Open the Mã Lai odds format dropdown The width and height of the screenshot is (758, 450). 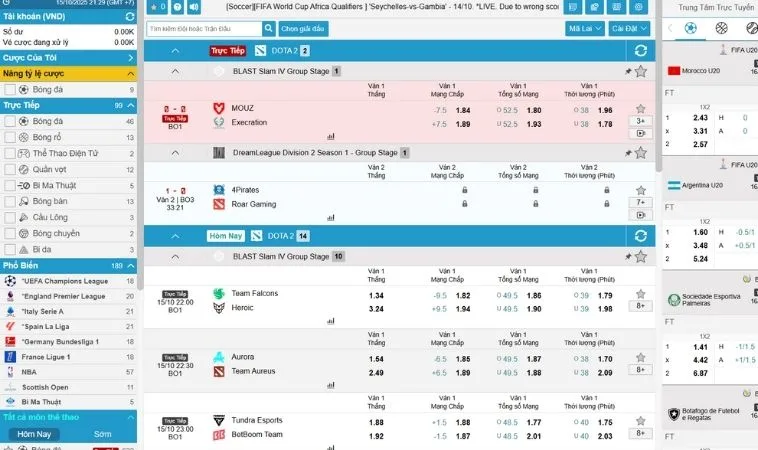point(584,29)
